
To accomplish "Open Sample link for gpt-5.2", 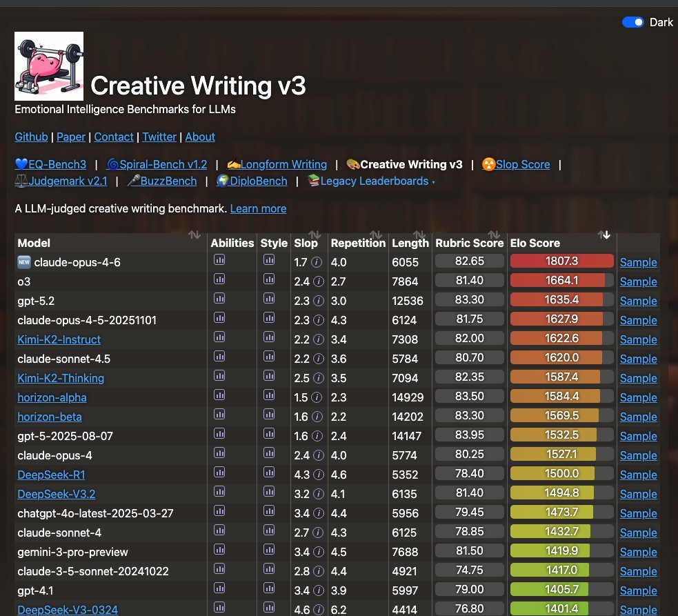I will point(638,301).
